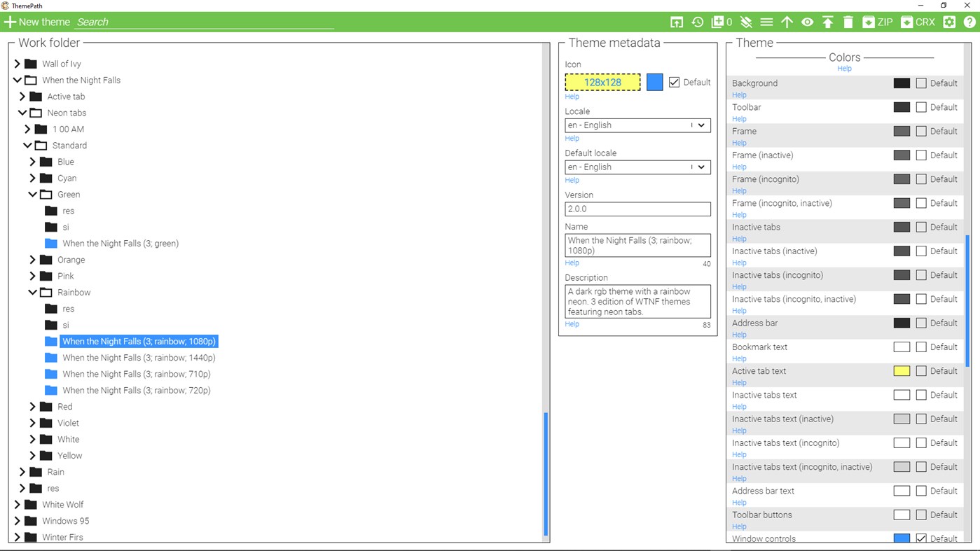Click the recent history icon
Screen dimensions: 980x551
click(x=697, y=22)
